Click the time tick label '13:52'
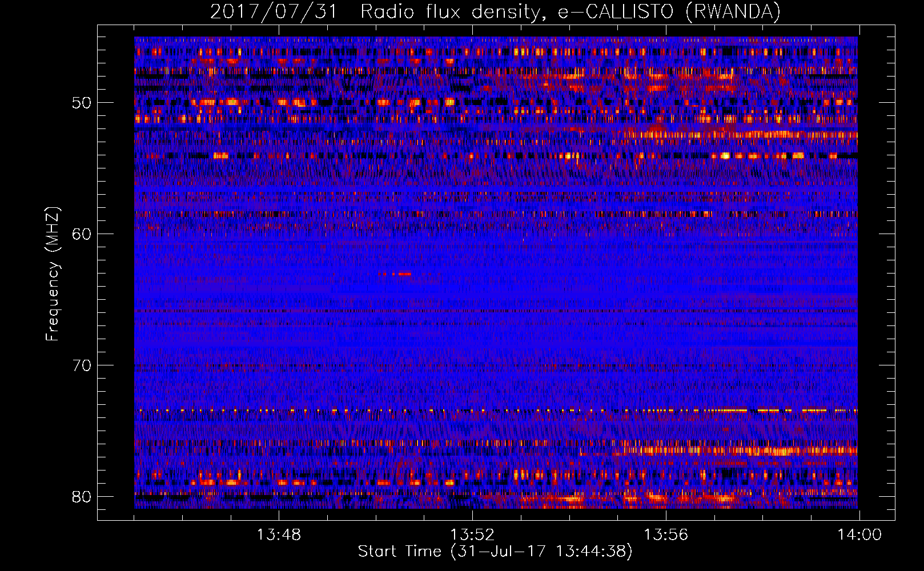The width and height of the screenshot is (924, 571). click(472, 535)
